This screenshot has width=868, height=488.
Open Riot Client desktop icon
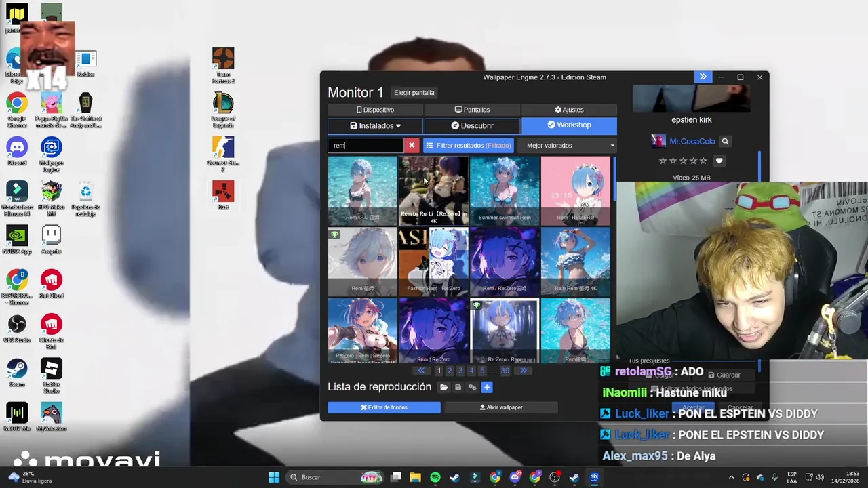coord(51,283)
